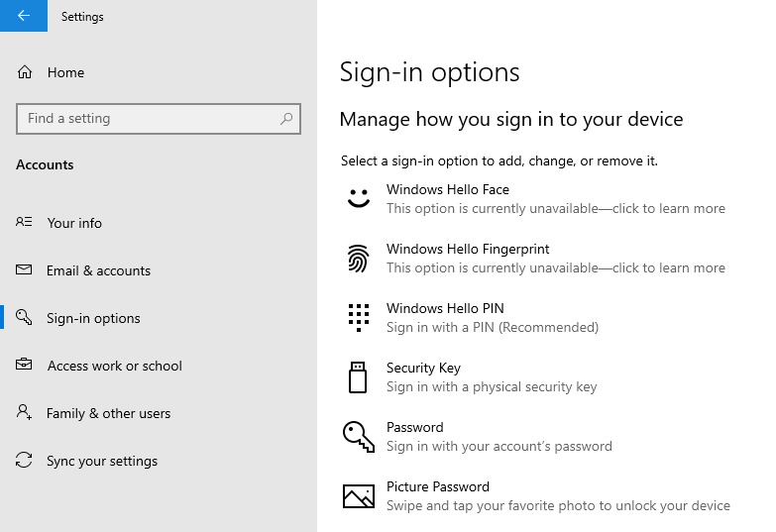Click 'Sign in with a physical security key' text
776x532 pixels.
click(492, 386)
